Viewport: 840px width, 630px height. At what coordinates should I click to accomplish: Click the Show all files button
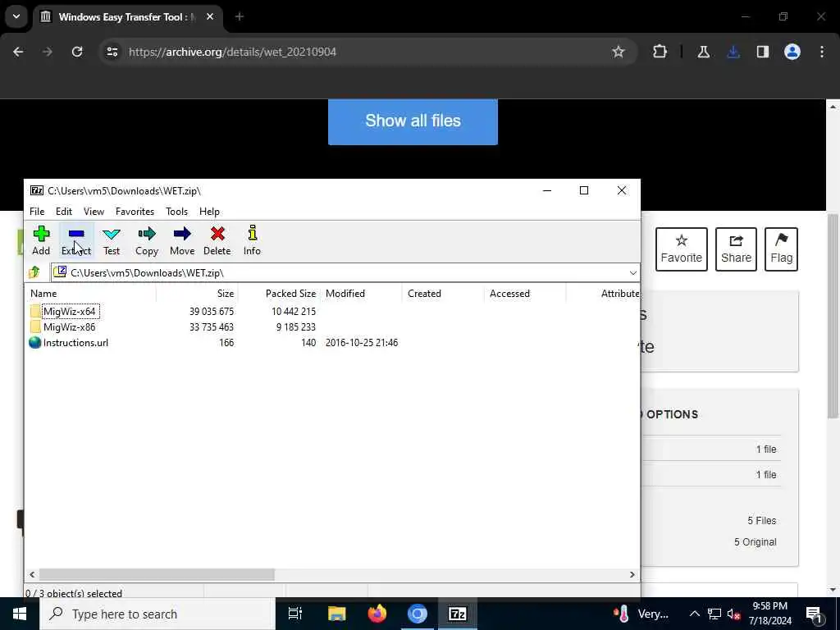click(413, 121)
